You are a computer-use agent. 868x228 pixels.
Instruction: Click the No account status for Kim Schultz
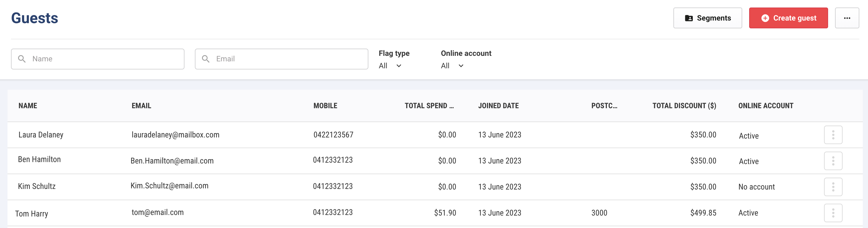point(756,187)
